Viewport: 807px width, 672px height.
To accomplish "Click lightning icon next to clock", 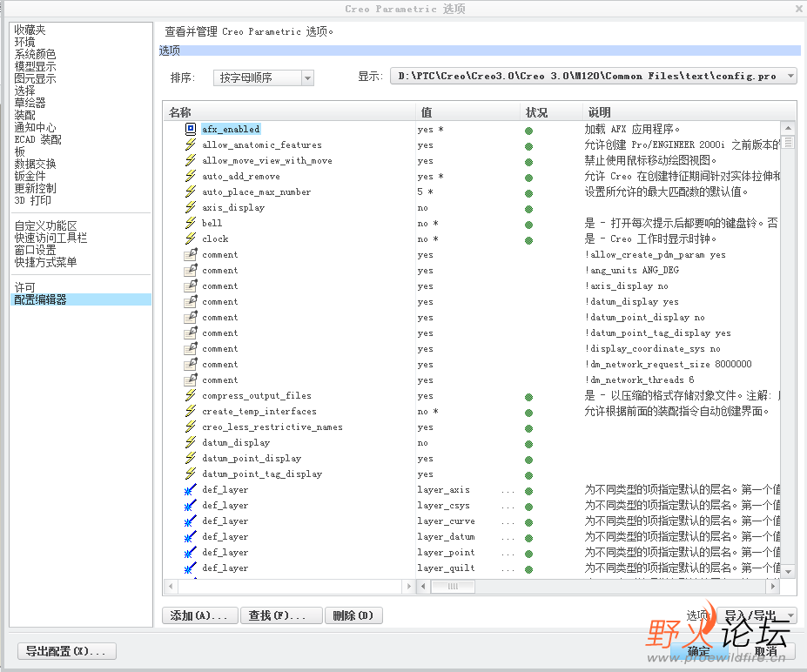I will pos(191,239).
